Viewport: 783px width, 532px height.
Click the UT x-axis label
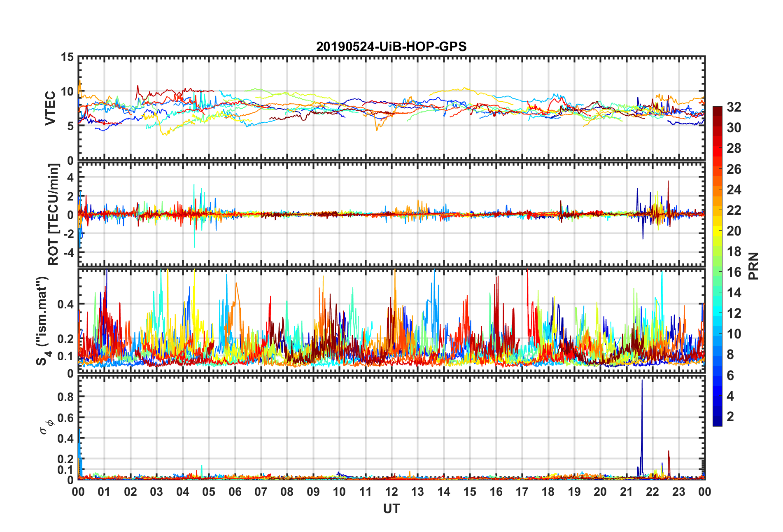point(391,509)
